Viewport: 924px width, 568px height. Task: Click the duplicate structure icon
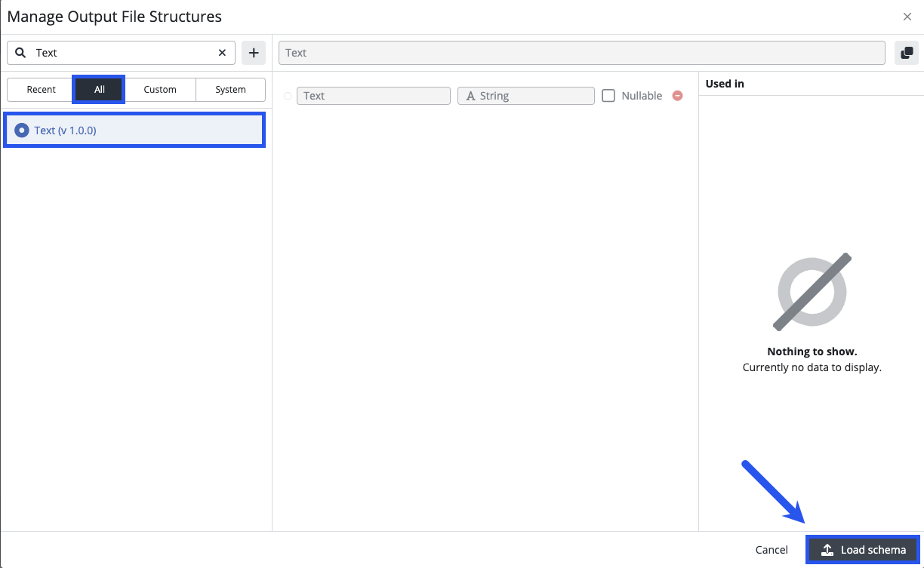click(x=907, y=53)
